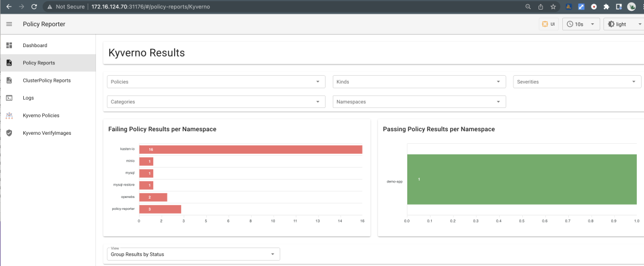Bookmark this page with the star icon
The width and height of the screenshot is (644, 266).
point(553,7)
